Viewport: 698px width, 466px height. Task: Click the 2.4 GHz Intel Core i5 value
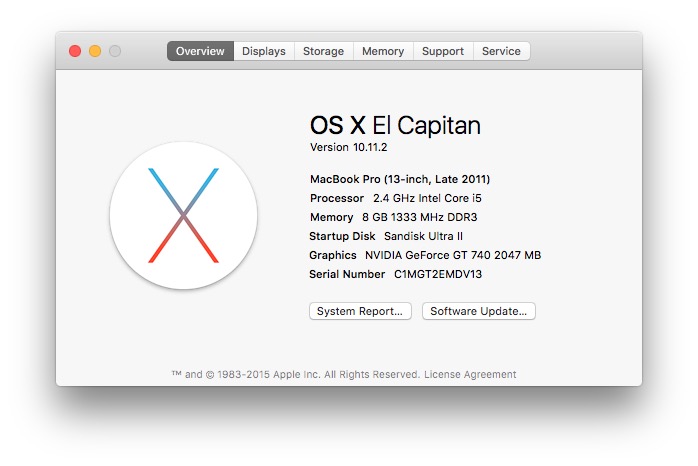(427, 198)
